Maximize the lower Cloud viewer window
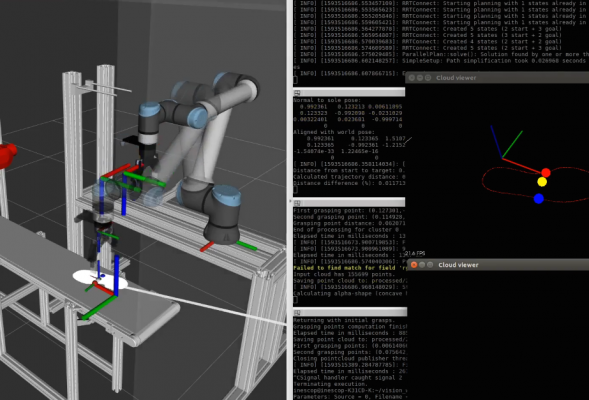Image resolution: width=589 pixels, height=400 pixels. pos(430,265)
